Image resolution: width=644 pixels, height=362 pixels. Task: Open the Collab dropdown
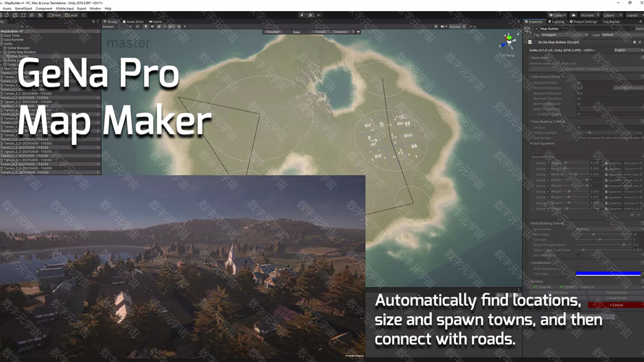coord(557,15)
